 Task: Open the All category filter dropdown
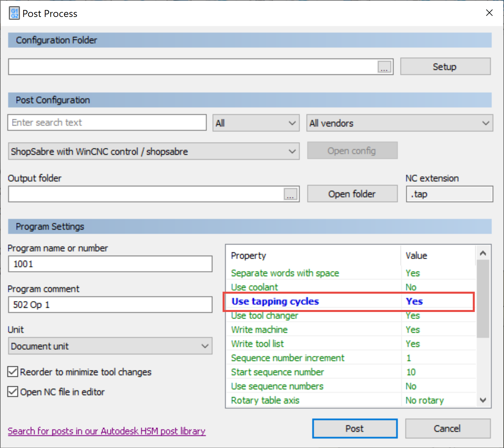click(292, 123)
